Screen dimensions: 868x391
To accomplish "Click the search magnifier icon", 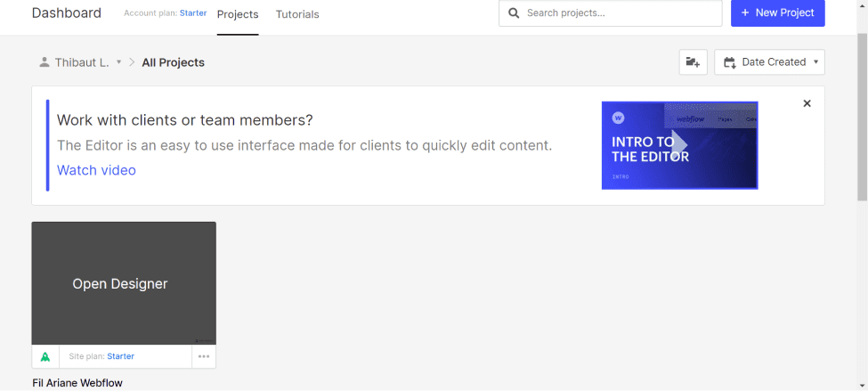I will (514, 12).
